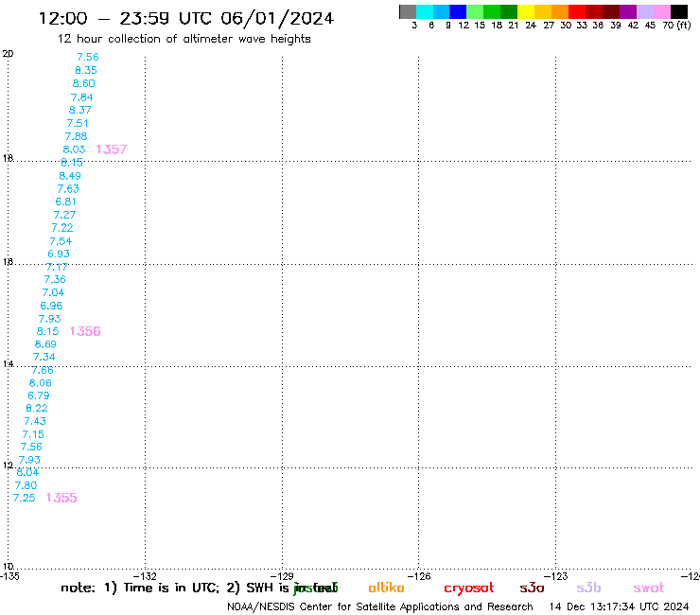Click the wave height value 7.34
This screenshot has height=615, width=700.
(x=44, y=357)
